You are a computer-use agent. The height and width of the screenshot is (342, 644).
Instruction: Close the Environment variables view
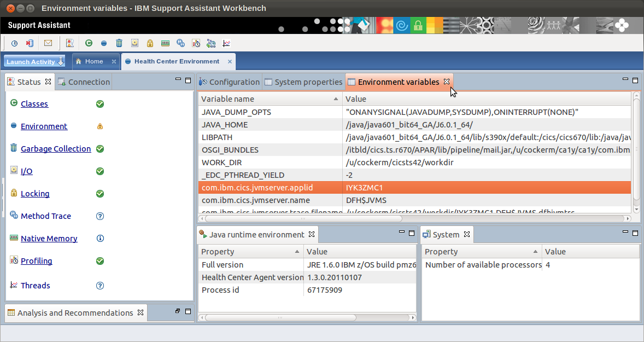click(447, 82)
